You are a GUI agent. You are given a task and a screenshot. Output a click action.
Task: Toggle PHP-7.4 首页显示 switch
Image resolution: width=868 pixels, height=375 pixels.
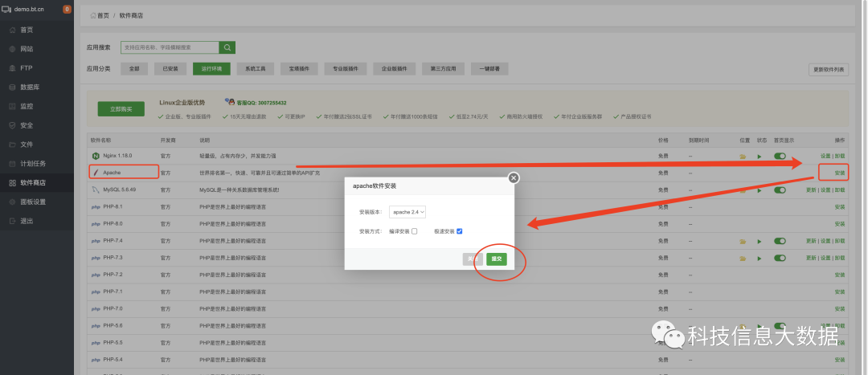click(780, 241)
